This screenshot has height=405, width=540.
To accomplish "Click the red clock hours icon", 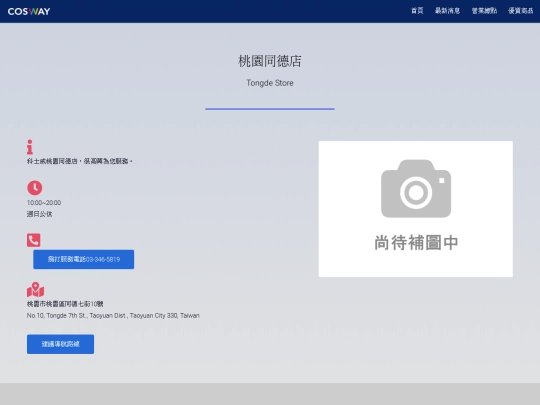I will (34, 188).
